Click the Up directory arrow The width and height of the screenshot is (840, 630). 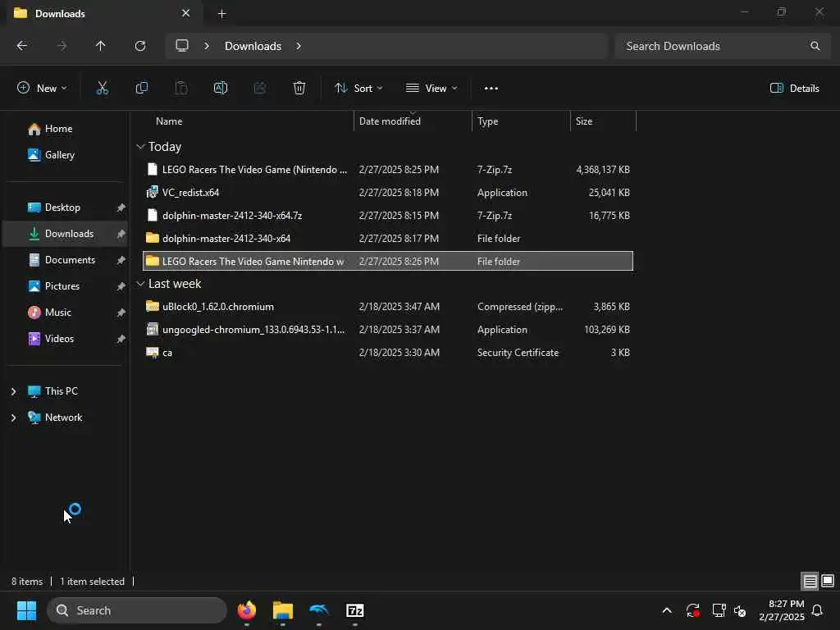coord(100,46)
